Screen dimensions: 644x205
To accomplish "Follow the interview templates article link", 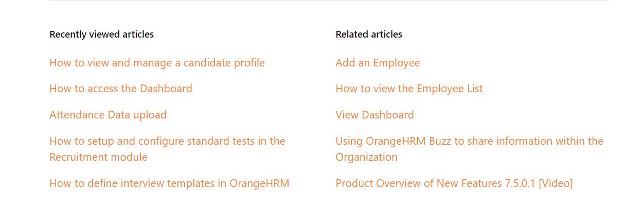I will (x=169, y=183).
